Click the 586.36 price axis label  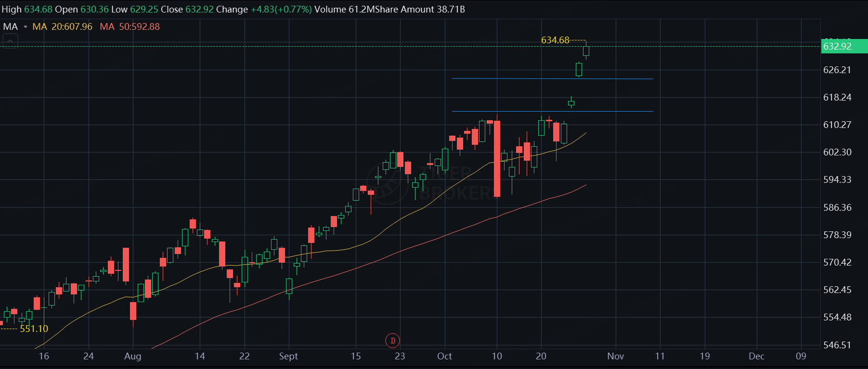click(x=837, y=207)
